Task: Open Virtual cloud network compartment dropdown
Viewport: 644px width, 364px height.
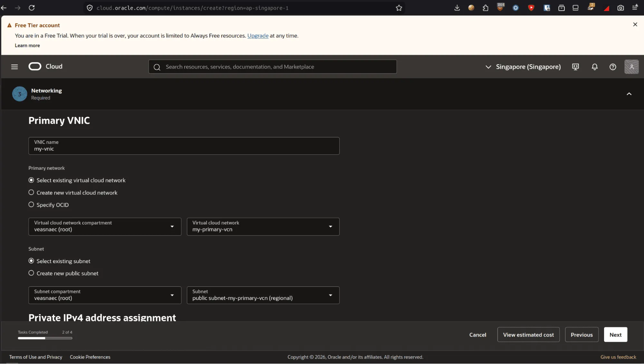Action: (105, 226)
